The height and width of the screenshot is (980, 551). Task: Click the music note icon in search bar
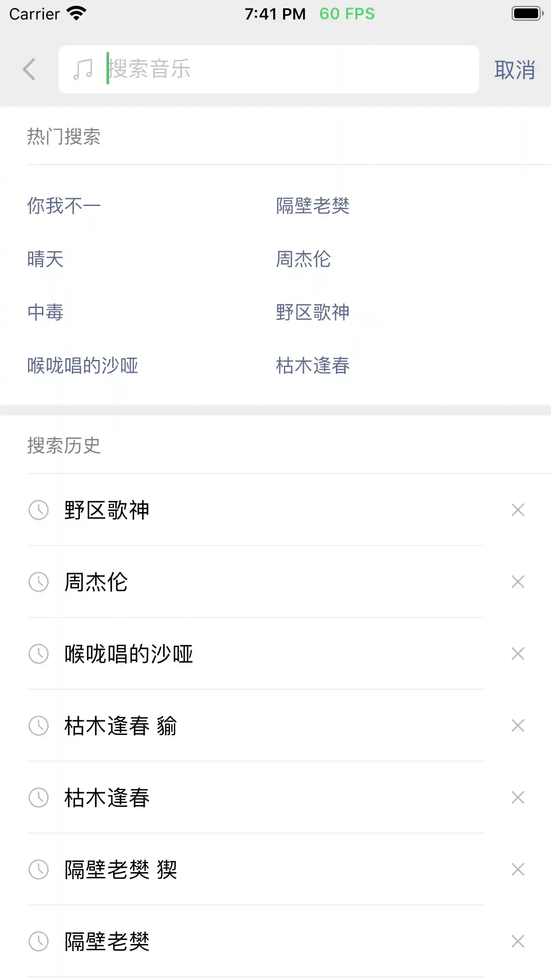[83, 69]
